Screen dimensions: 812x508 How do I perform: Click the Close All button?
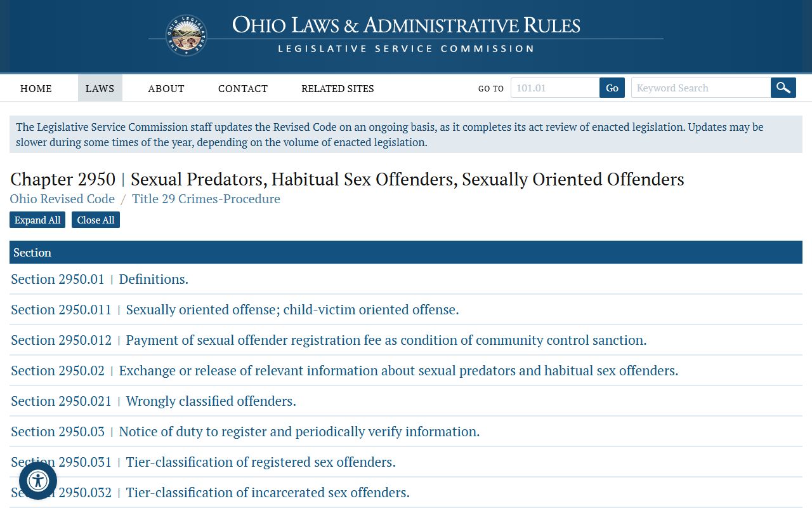tap(96, 220)
